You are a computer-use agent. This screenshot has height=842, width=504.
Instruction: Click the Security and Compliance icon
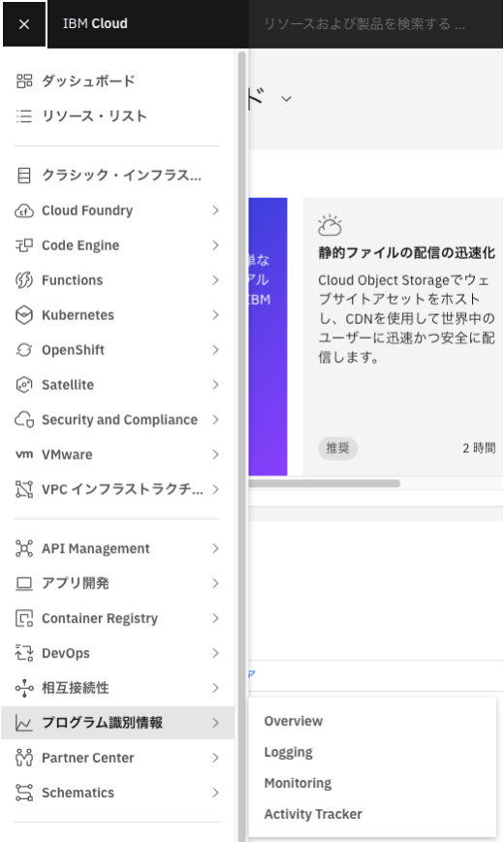[24, 420]
